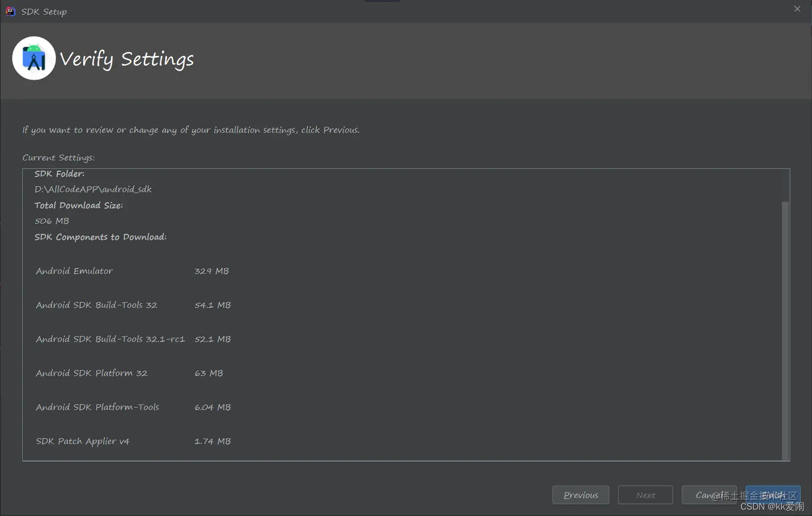Screen dimensions: 812x516
Task: Click the 63 MB size value
Action: click(208, 373)
